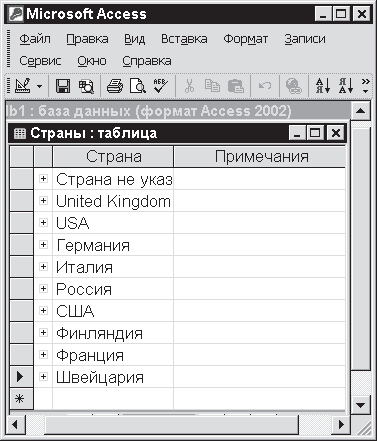The width and height of the screenshot is (377, 441).
Task: Open the Файл menu
Action: click(x=35, y=39)
